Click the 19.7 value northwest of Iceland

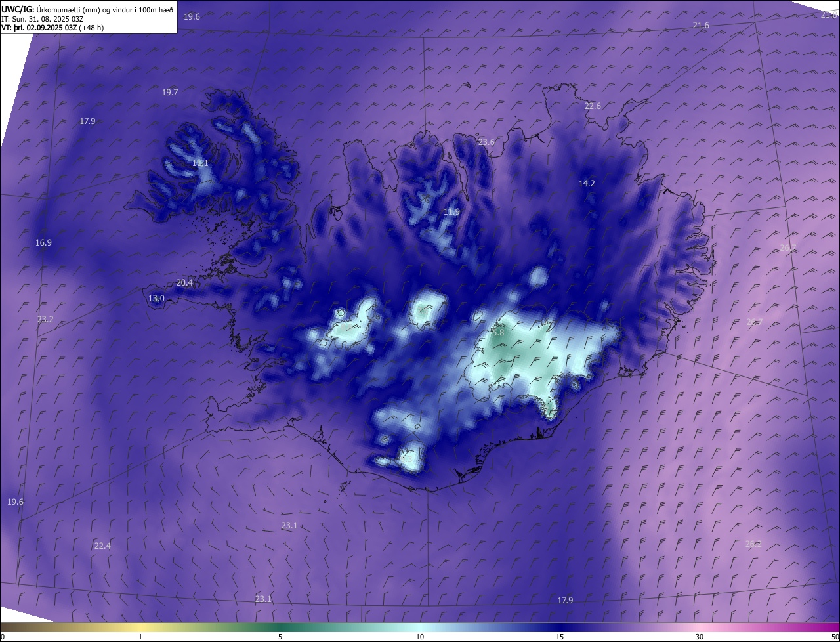170,93
